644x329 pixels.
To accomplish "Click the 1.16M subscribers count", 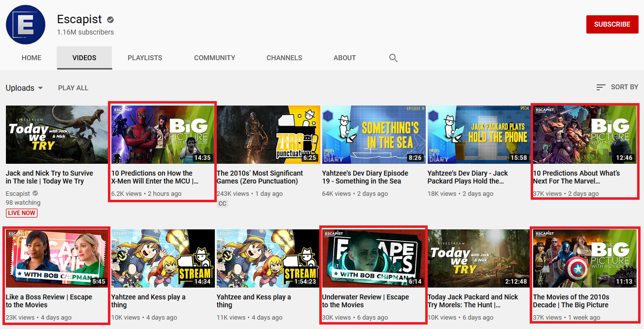I will pyautogui.click(x=85, y=32).
